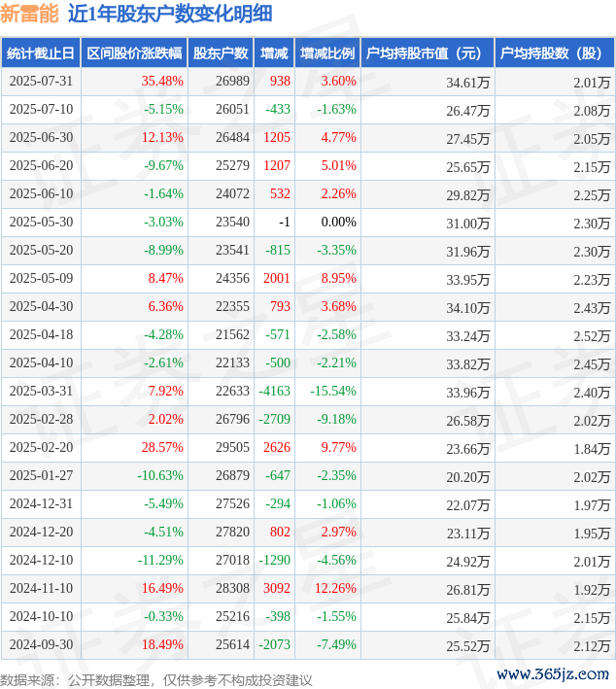Click the 股东户数 column header
The height and width of the screenshot is (689, 616).
pyautogui.click(x=221, y=53)
